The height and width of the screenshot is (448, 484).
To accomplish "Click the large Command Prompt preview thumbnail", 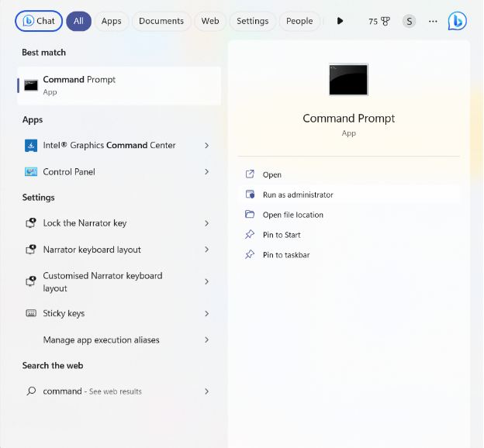I will tap(348, 80).
